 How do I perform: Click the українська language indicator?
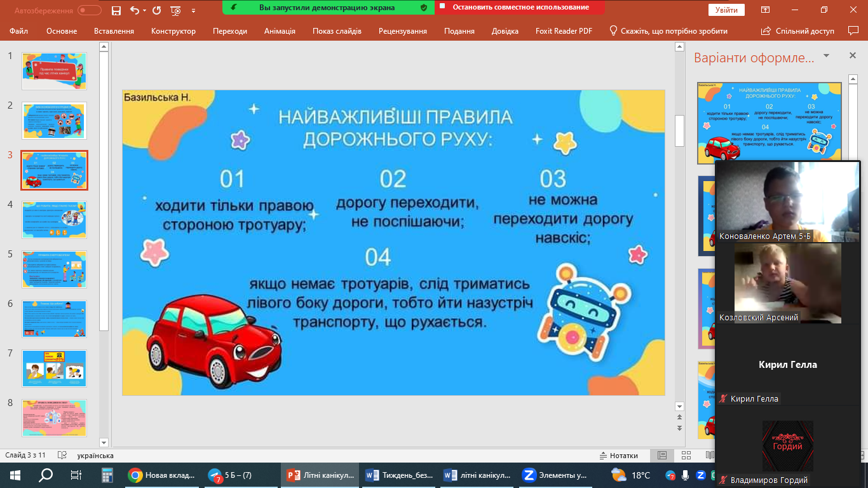(95, 456)
